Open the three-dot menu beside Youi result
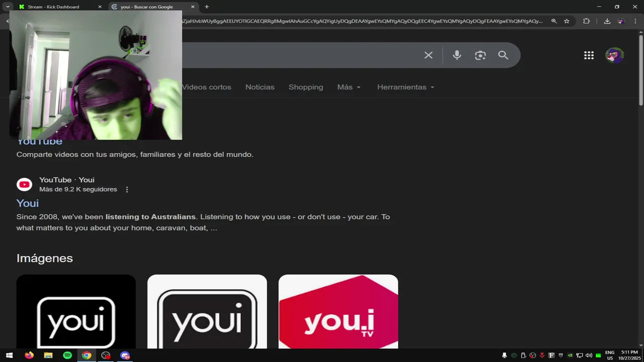 [x=127, y=190]
